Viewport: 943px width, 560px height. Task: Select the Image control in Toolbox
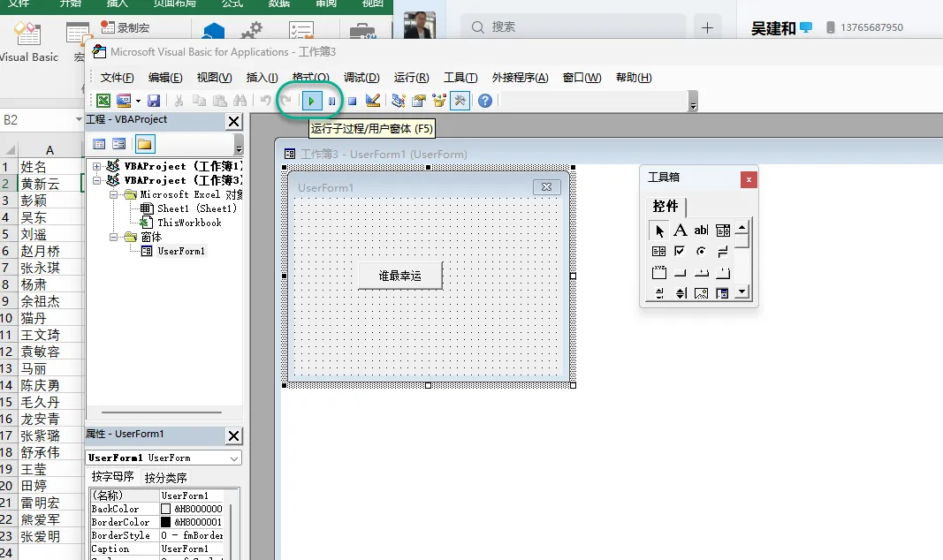[x=701, y=293]
